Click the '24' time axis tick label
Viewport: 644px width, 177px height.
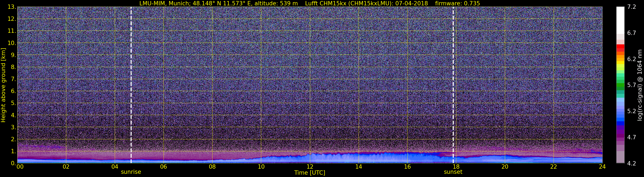(602, 167)
